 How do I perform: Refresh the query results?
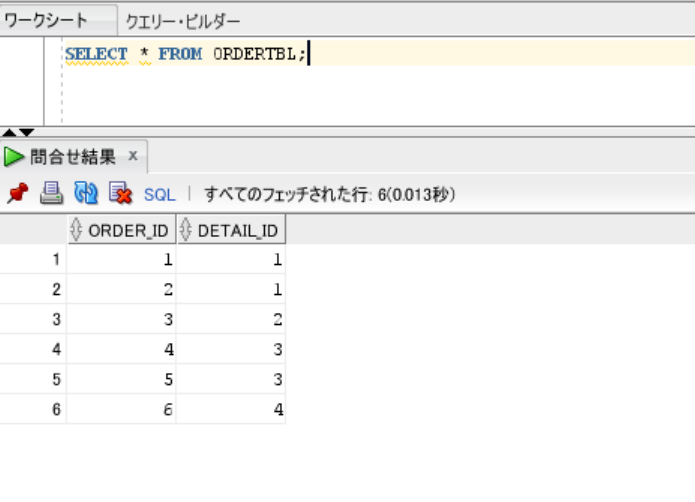(85, 193)
